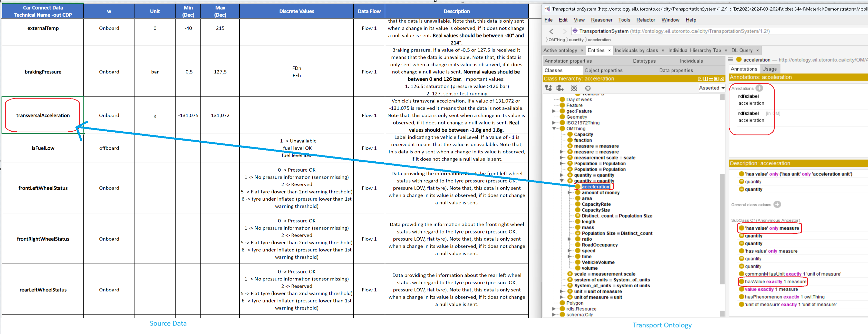This screenshot has width=868, height=334.
Task: Select the Object properties tab
Action: 603,70
